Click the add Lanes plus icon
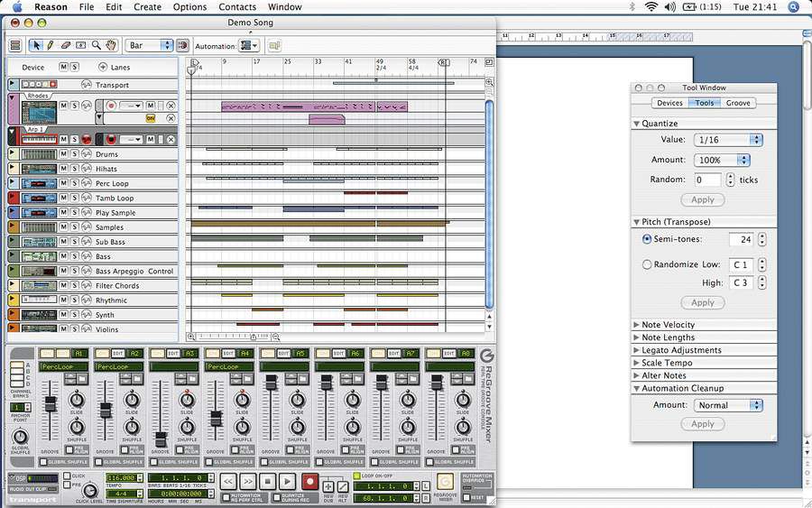812x508 pixels. [x=103, y=68]
